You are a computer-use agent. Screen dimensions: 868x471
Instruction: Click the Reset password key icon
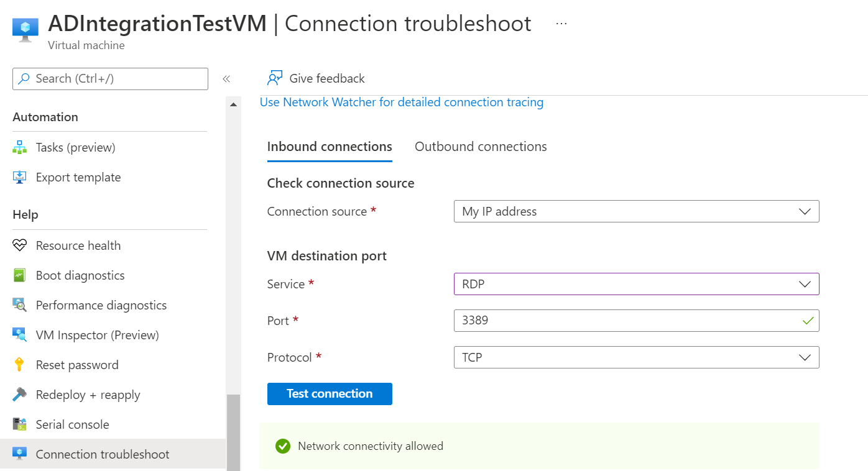[20, 365]
